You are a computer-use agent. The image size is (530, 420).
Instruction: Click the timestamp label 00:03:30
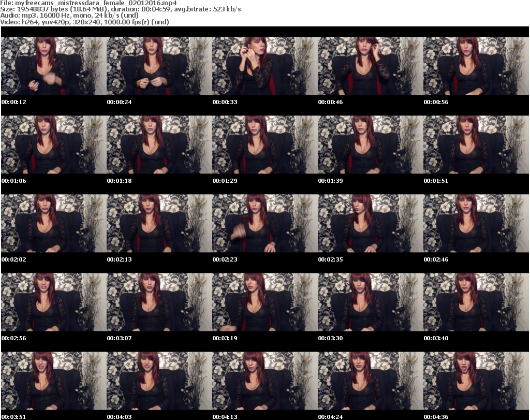click(330, 338)
